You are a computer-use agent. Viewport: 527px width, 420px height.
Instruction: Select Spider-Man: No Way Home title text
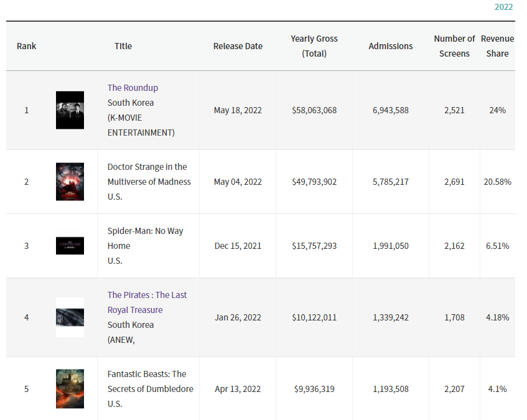[145, 238]
